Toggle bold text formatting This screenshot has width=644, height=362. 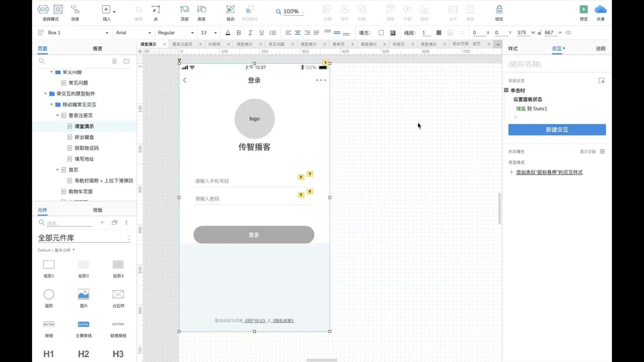[x=239, y=33]
